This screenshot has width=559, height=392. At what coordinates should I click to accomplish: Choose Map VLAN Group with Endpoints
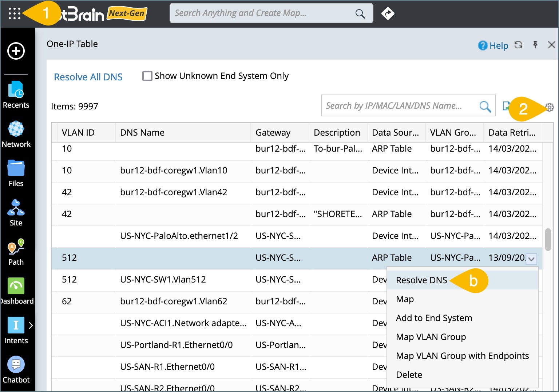pos(462,356)
